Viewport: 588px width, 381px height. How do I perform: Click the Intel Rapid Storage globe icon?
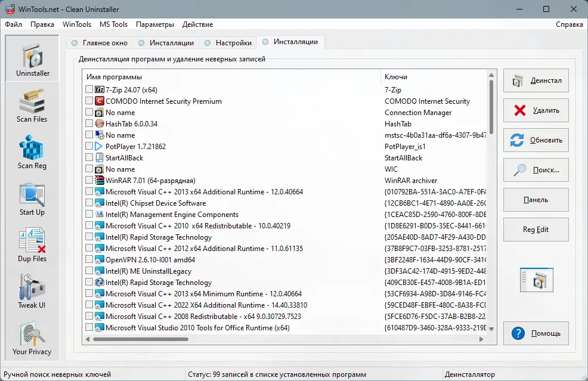(100, 282)
